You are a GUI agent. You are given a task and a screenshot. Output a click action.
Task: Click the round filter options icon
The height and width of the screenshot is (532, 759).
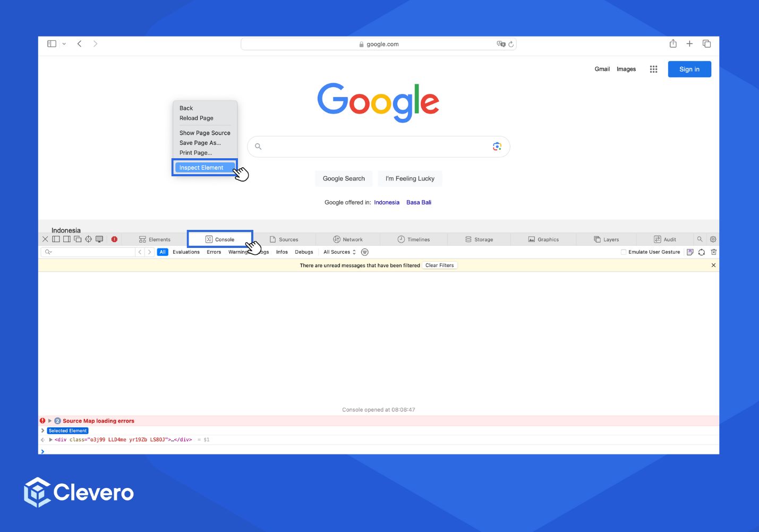[x=365, y=252]
